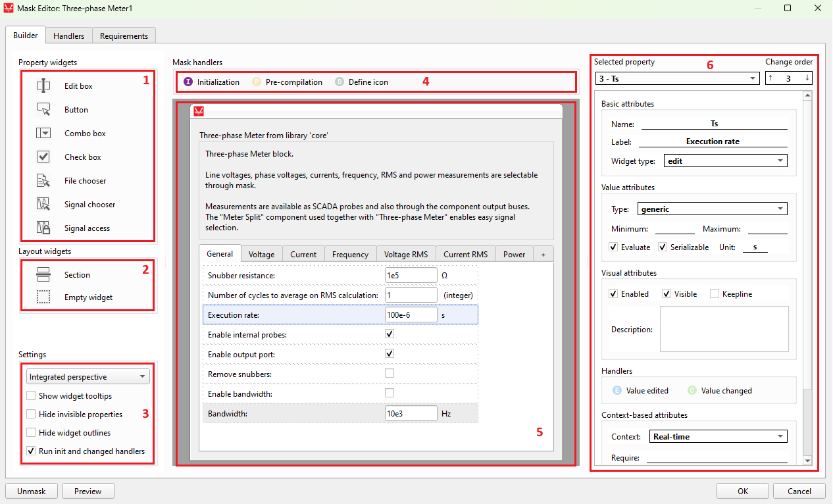Select the Signal access widget icon
The image size is (833, 504).
tap(43, 228)
